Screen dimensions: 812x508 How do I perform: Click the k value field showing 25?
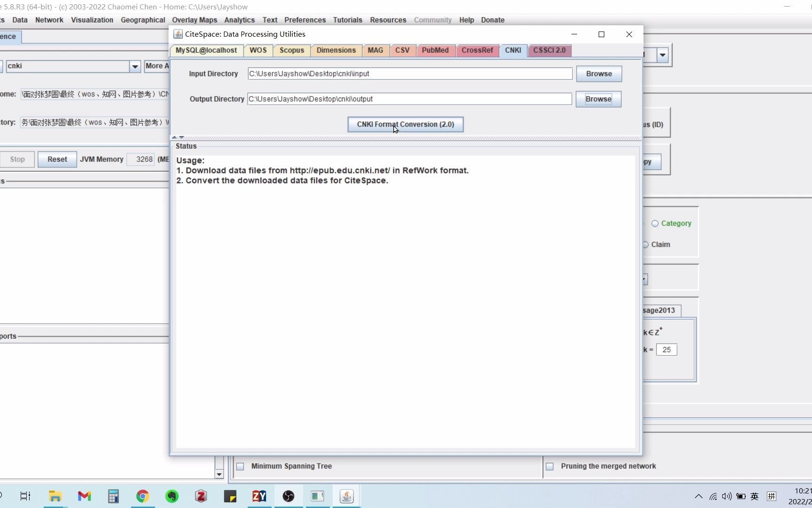tap(667, 350)
